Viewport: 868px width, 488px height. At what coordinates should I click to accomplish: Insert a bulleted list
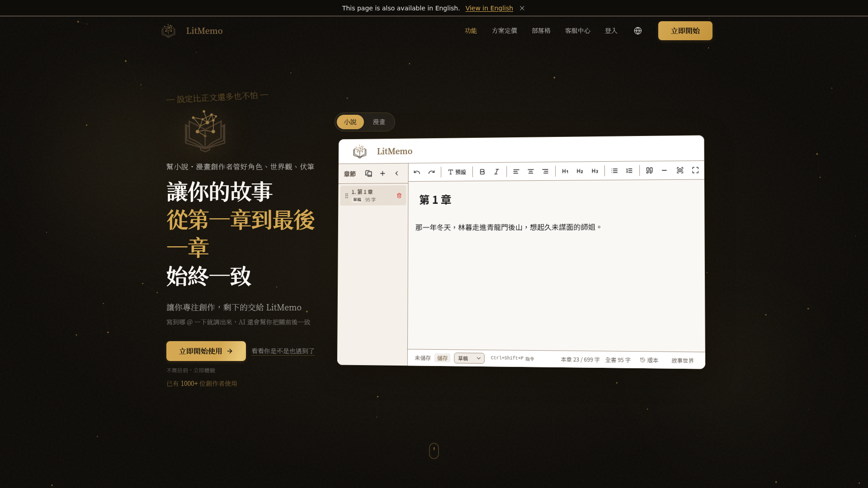[x=614, y=171]
